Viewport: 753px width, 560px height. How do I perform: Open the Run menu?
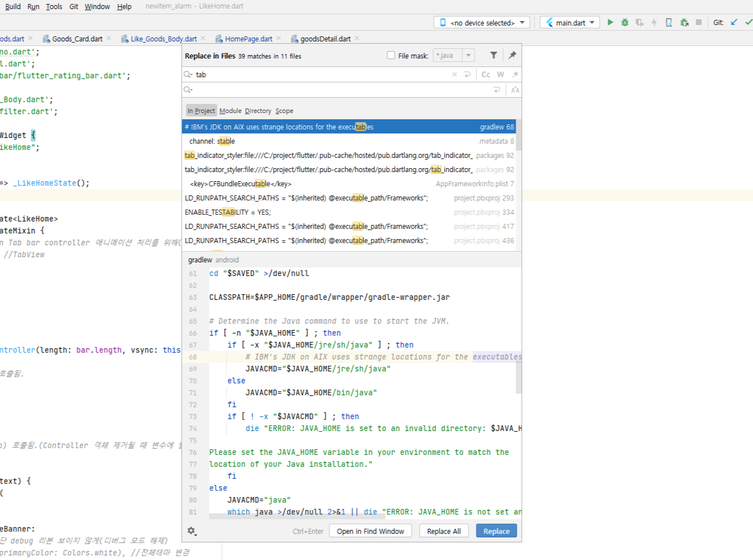[34, 6]
